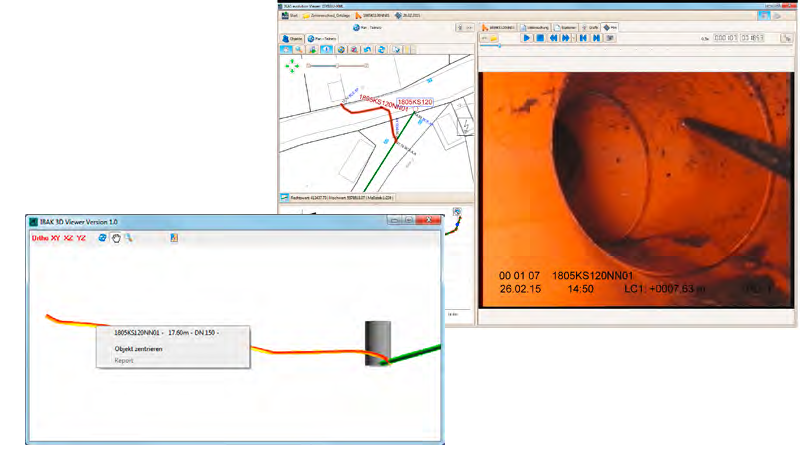
Task: Stop the inspection video playback
Action: click(x=540, y=38)
